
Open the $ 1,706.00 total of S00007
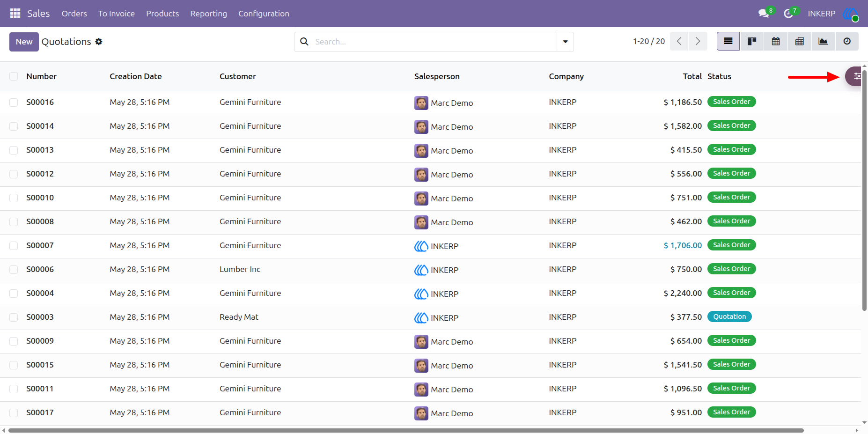[x=683, y=245]
